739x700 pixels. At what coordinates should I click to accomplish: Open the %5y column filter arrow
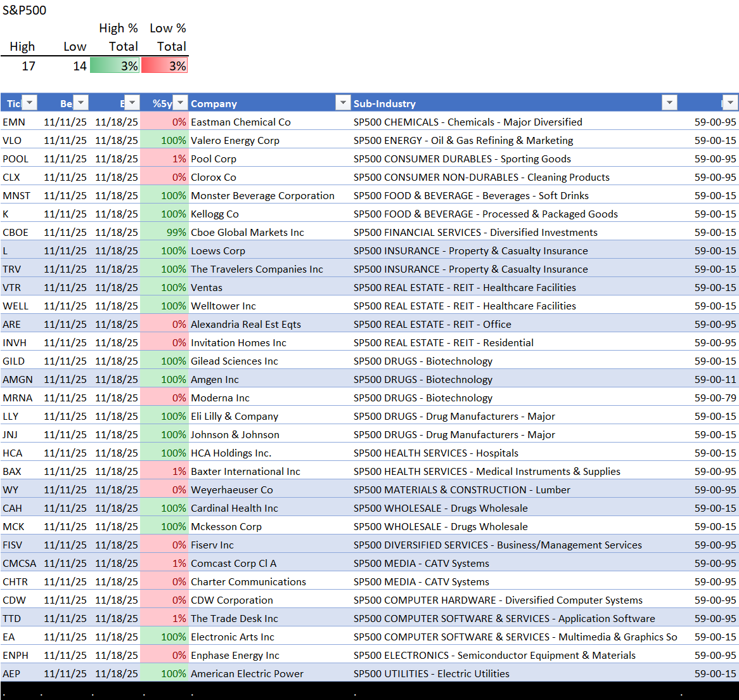point(181,103)
